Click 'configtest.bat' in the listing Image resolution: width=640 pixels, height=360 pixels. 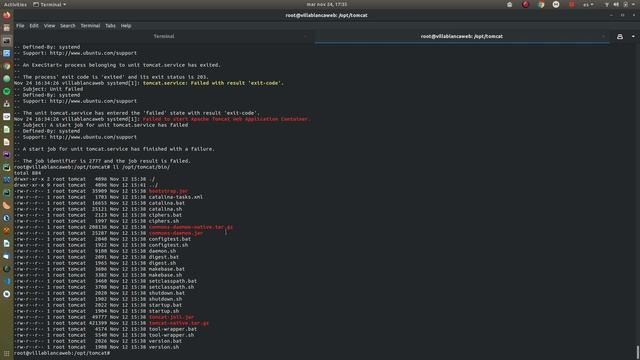coord(170,239)
